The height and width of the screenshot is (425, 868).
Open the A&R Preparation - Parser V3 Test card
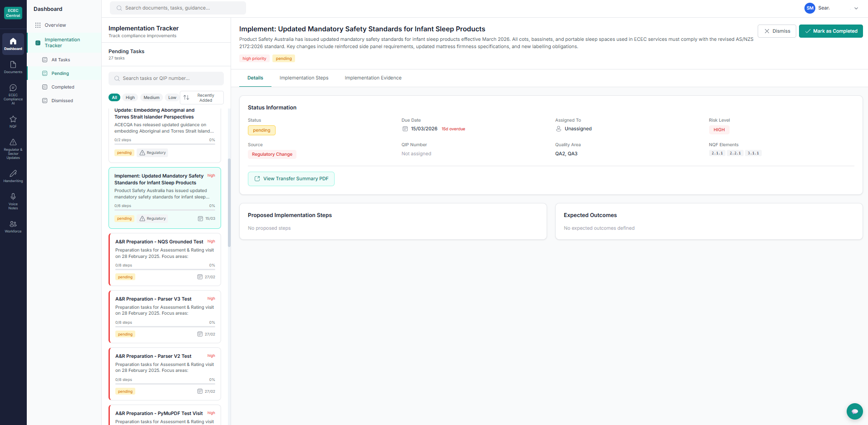[165, 316]
